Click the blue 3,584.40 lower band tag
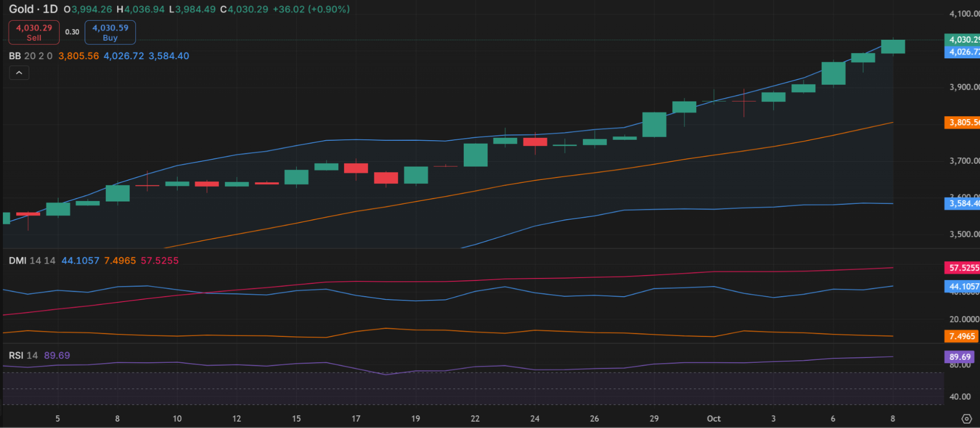Viewport: 980px width, 428px height. coord(962,203)
